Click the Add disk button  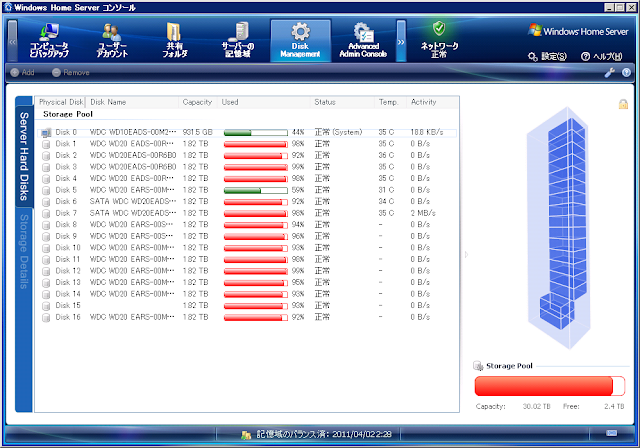tap(22, 72)
